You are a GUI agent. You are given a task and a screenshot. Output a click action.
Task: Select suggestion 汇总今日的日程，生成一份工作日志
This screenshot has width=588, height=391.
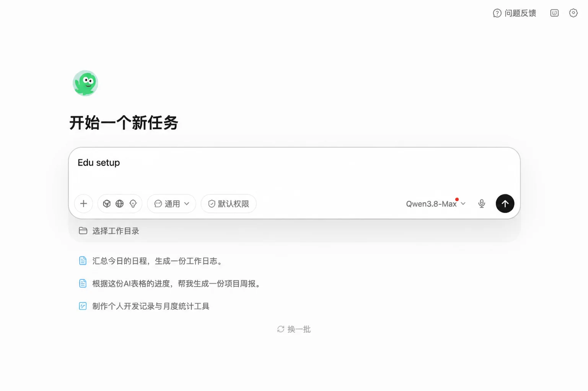(x=150, y=261)
